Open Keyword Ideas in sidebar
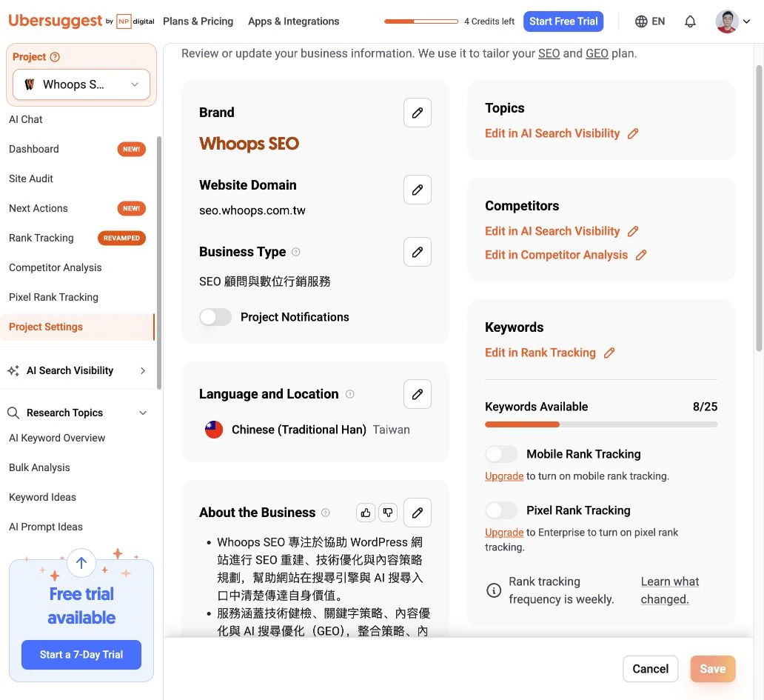Viewport: 764px width, 700px height. click(x=42, y=497)
